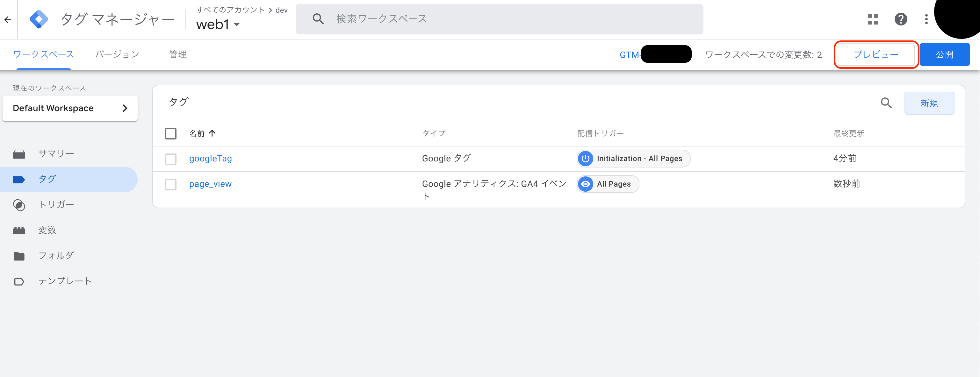Click the Initialization - All Pages trigger chip
This screenshot has width=980, height=377.
point(633,159)
